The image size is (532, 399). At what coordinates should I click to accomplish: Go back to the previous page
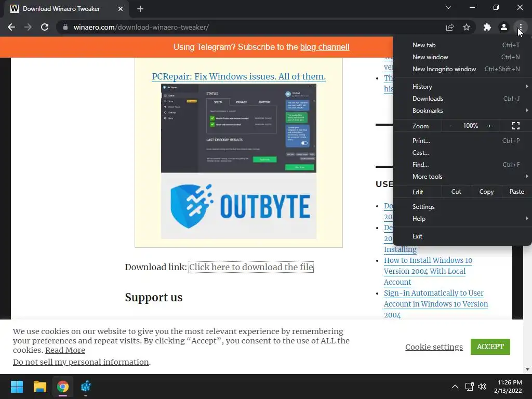[x=11, y=27]
